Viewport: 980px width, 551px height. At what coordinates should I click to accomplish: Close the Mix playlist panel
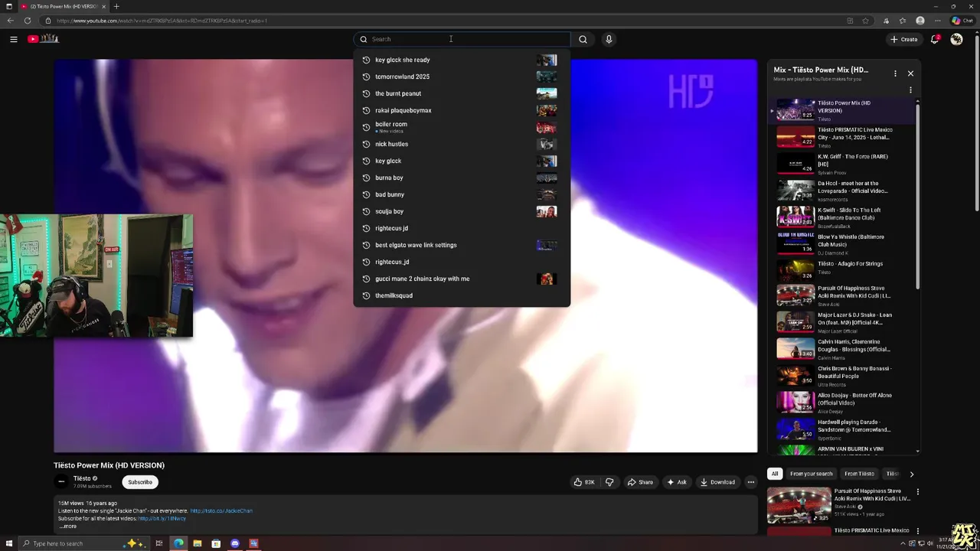click(x=910, y=73)
